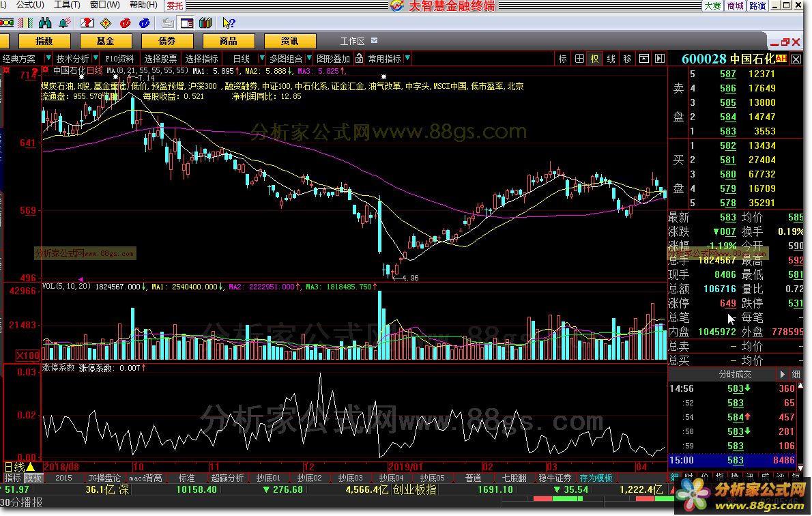This screenshot has width=812, height=516.
Task: Click the striped bars toolbar icon
Action: pyautogui.click(x=25, y=23)
